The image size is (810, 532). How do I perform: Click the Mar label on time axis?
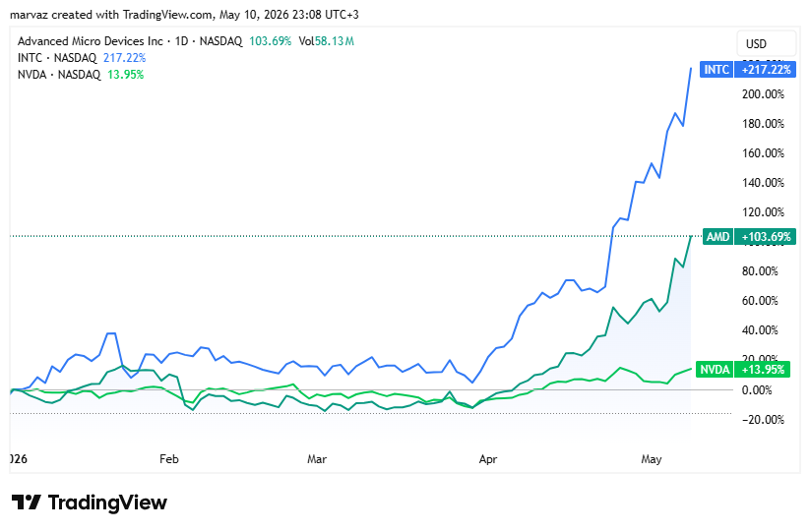(317, 458)
